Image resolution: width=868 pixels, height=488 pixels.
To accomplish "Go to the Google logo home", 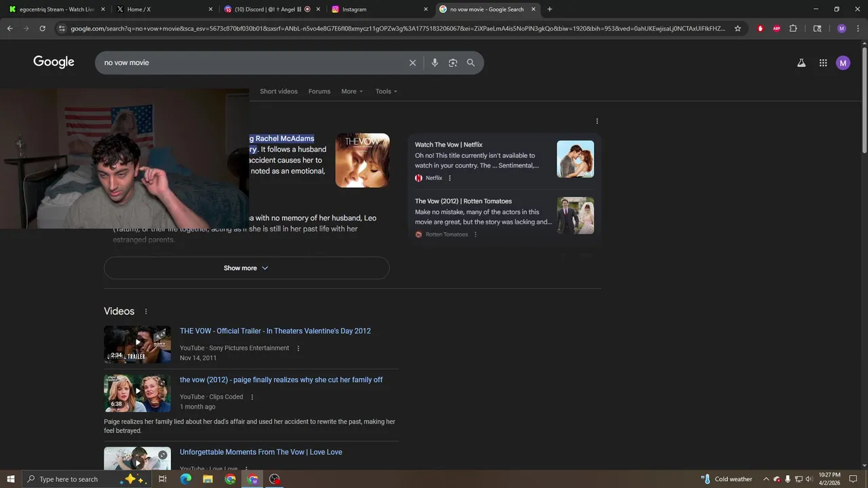I will [54, 62].
